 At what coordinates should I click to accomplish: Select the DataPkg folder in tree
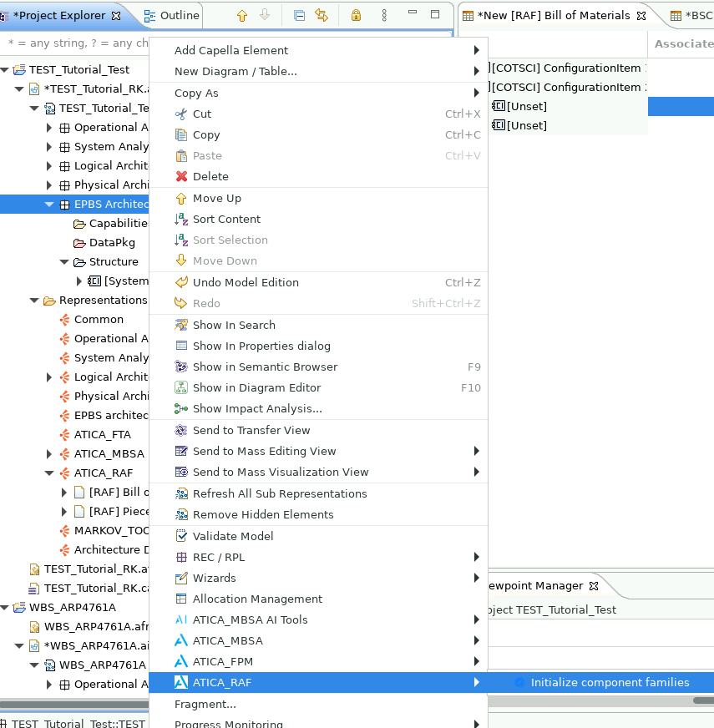(112, 243)
